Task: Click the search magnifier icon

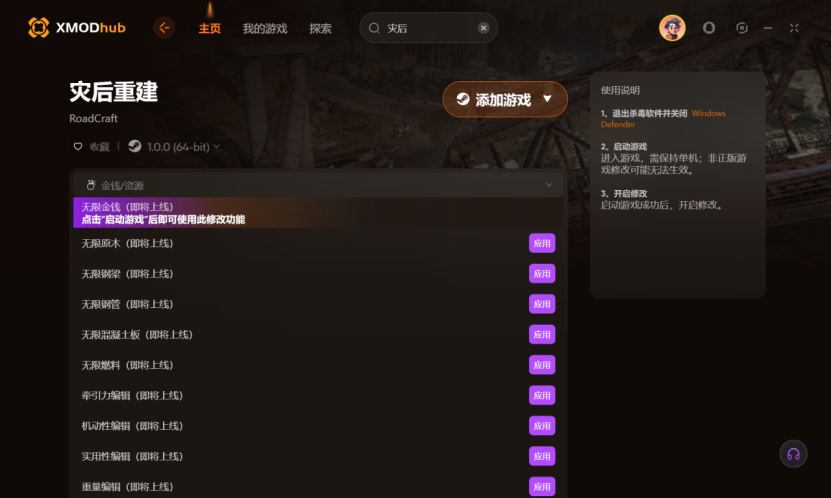Action: click(x=374, y=28)
